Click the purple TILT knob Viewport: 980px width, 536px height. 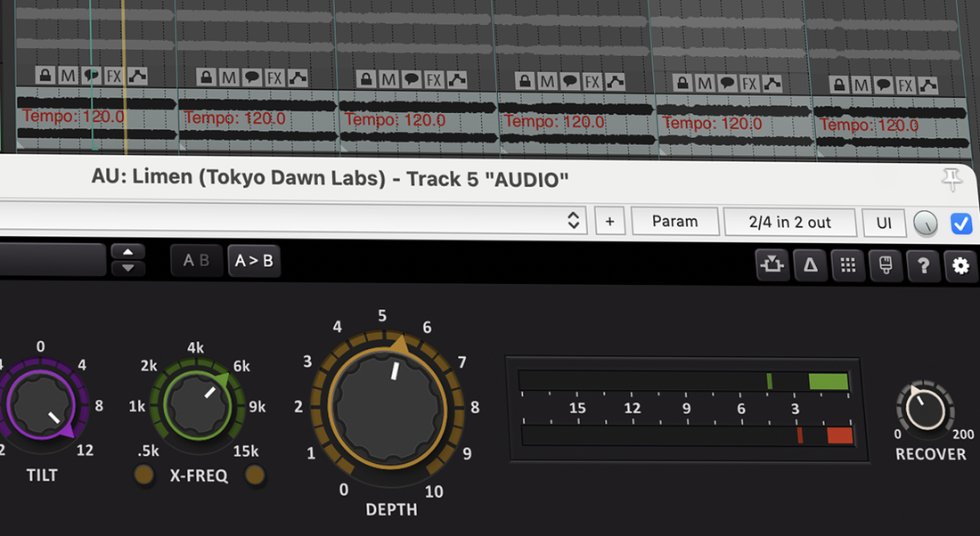pos(41,405)
